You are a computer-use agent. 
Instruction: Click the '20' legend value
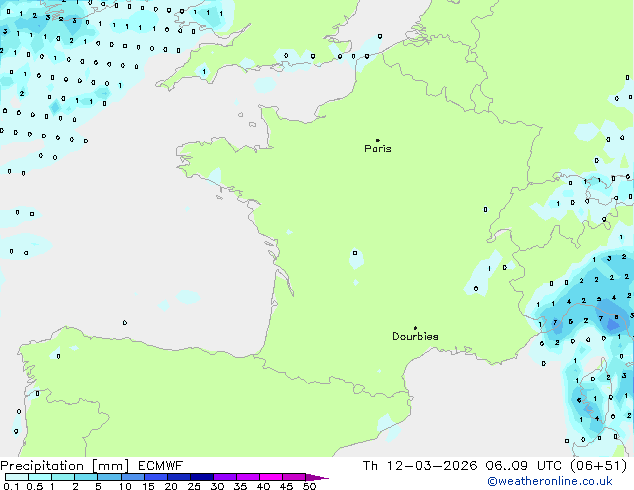[x=171, y=486]
